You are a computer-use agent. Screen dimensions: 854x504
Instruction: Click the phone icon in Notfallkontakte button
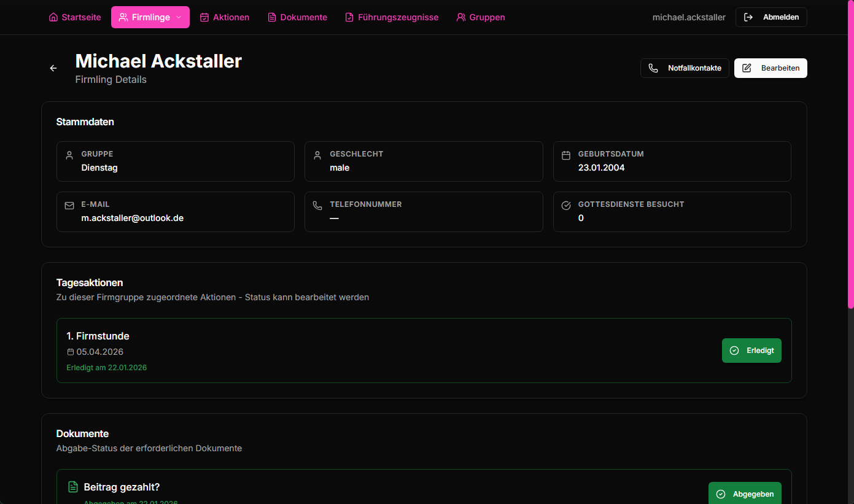[653, 68]
